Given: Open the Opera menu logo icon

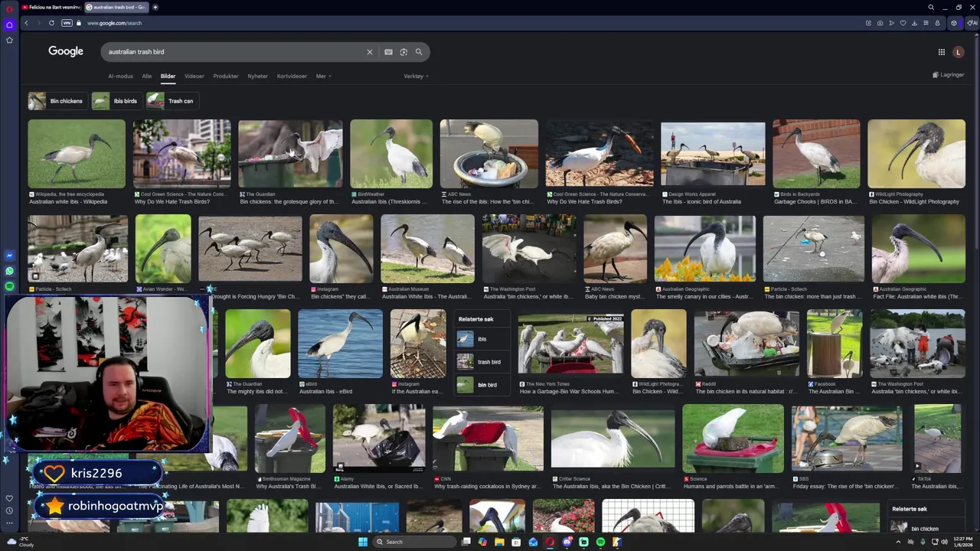Looking at the screenshot, I should click(x=9, y=8).
